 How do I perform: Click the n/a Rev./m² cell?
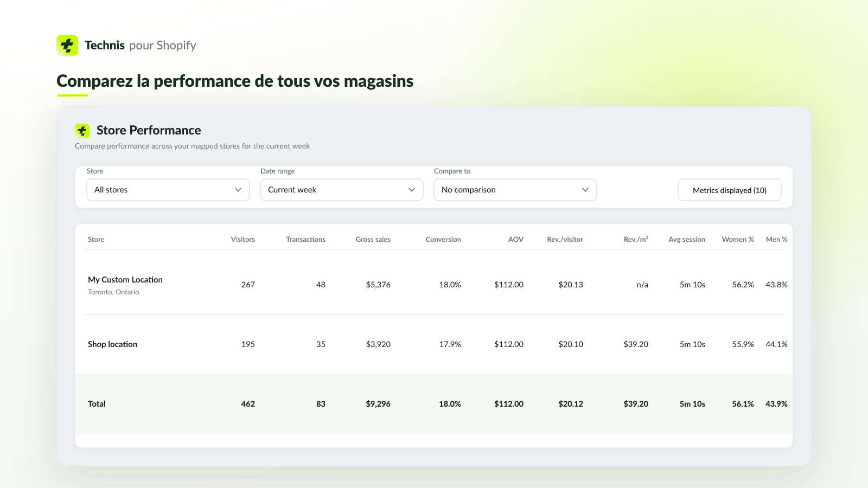[x=642, y=285]
